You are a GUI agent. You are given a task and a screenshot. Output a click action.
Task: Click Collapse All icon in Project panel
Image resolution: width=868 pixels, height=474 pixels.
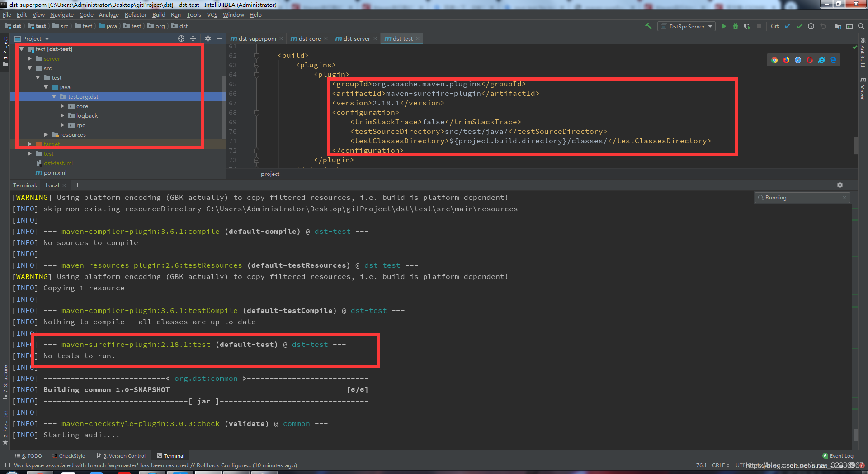193,38
